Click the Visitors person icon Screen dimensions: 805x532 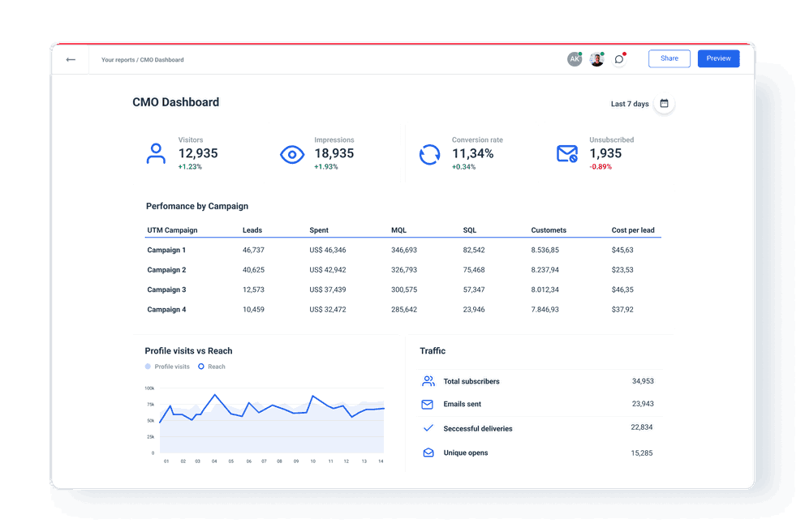156,153
